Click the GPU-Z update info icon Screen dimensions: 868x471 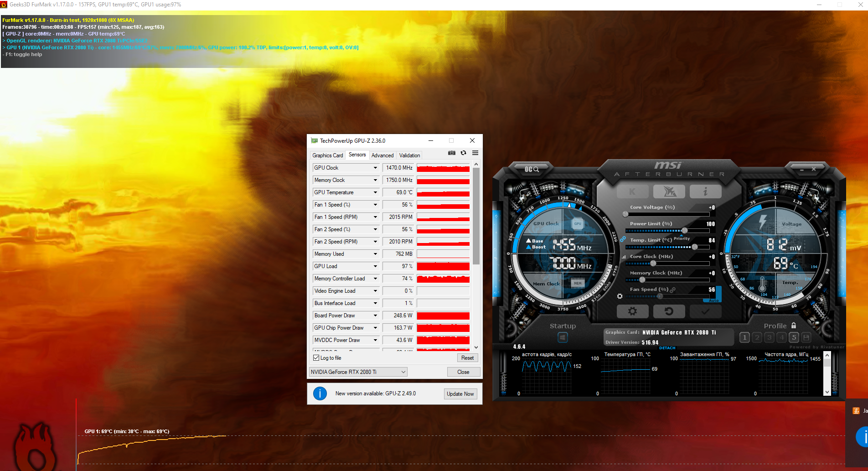(x=320, y=393)
